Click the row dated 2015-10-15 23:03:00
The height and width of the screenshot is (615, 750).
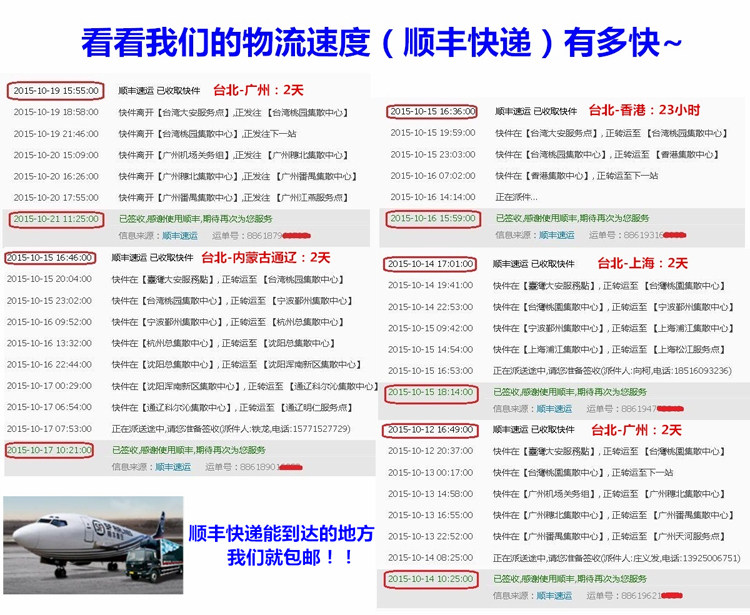point(555,155)
